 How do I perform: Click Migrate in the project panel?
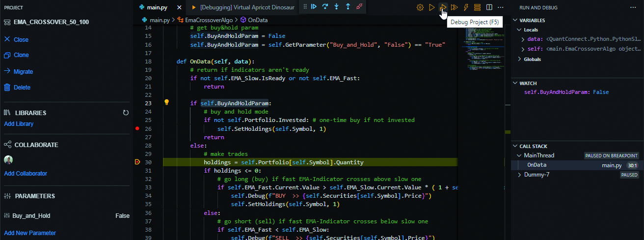coord(23,72)
